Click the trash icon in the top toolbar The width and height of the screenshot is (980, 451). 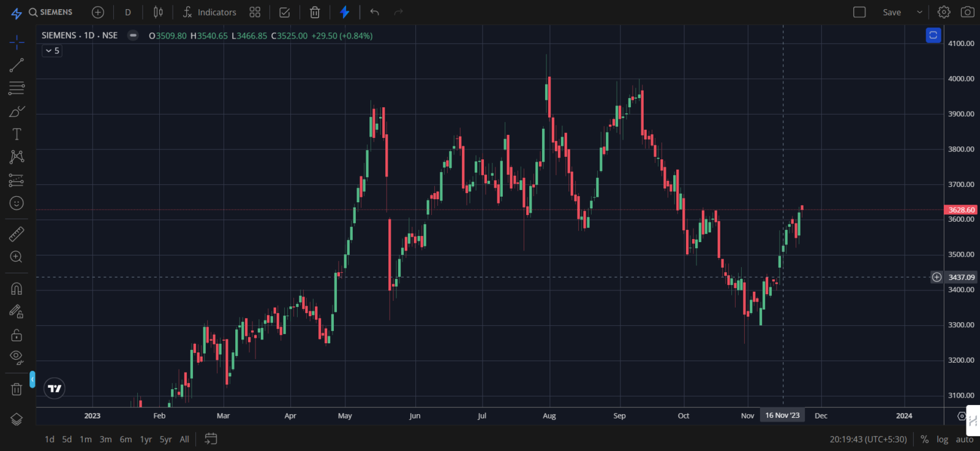tap(314, 12)
